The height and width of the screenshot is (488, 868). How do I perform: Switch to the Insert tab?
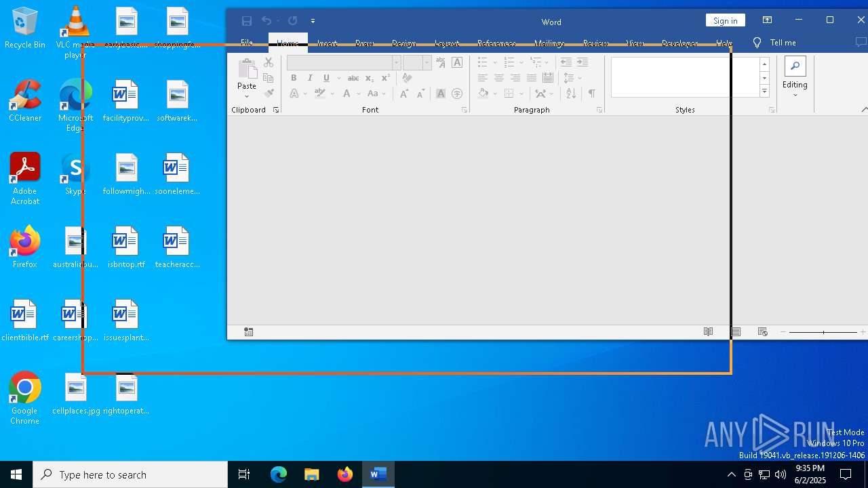327,43
